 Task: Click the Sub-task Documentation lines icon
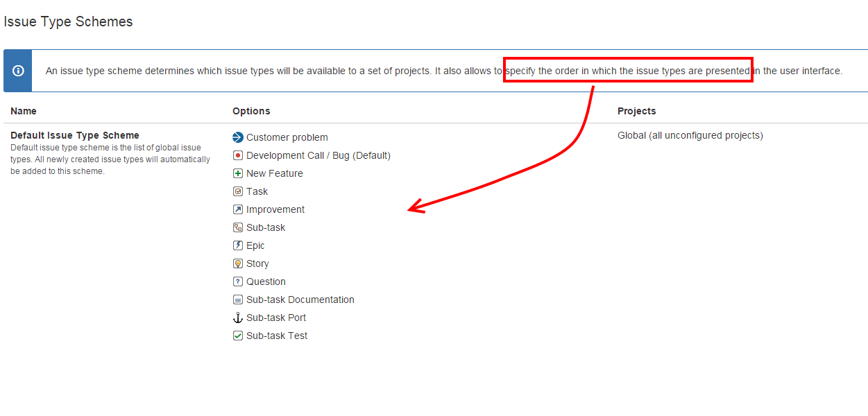[238, 300]
